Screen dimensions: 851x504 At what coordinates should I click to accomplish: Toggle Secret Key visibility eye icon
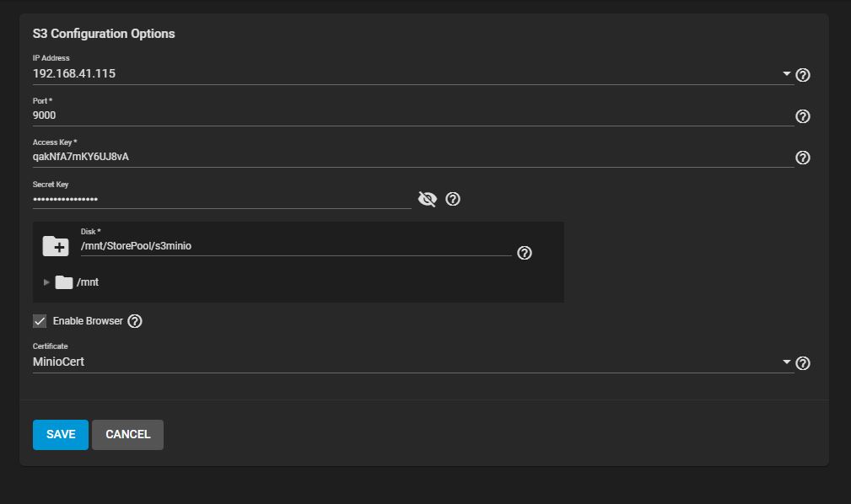(x=428, y=199)
